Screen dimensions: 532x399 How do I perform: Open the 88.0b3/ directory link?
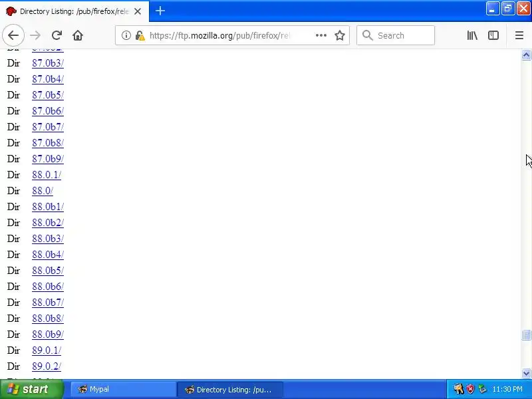pos(48,239)
